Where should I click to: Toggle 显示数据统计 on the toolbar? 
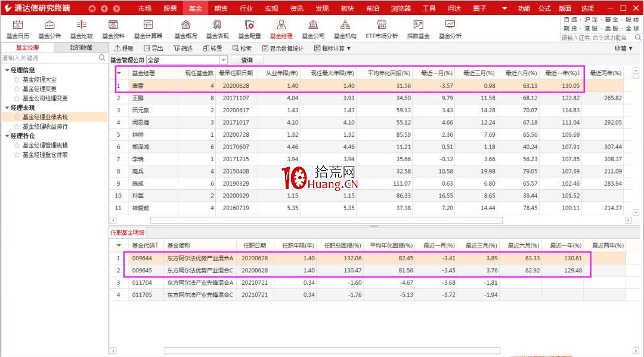(x=283, y=48)
